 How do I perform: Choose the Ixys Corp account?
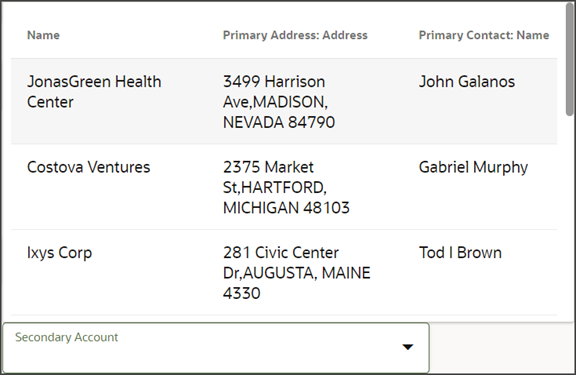click(x=60, y=253)
